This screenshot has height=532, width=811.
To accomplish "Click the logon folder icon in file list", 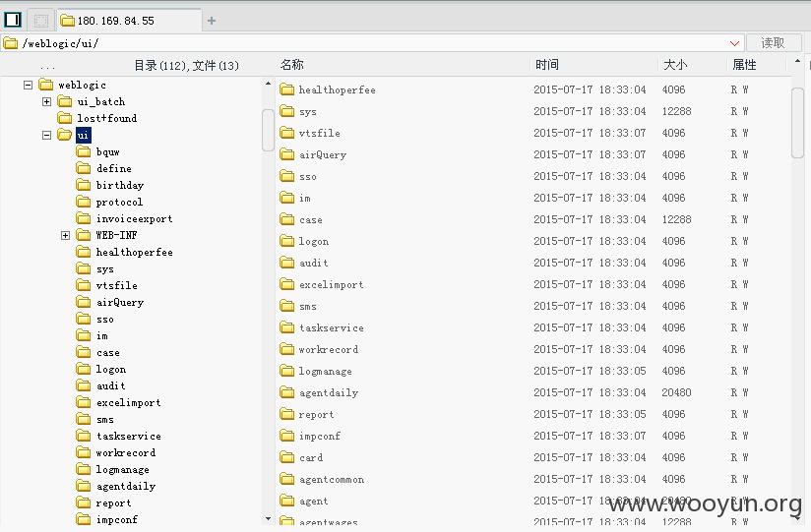I will (x=287, y=241).
